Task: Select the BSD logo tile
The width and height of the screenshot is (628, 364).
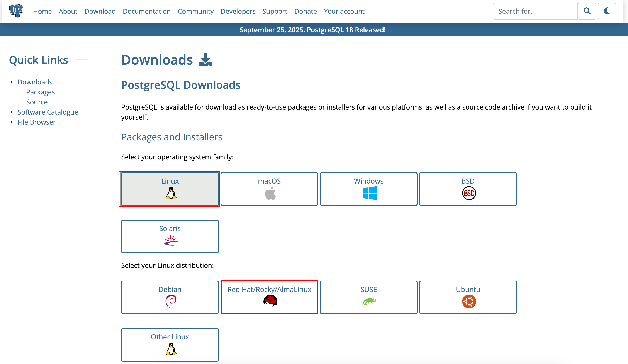Action: click(x=468, y=189)
